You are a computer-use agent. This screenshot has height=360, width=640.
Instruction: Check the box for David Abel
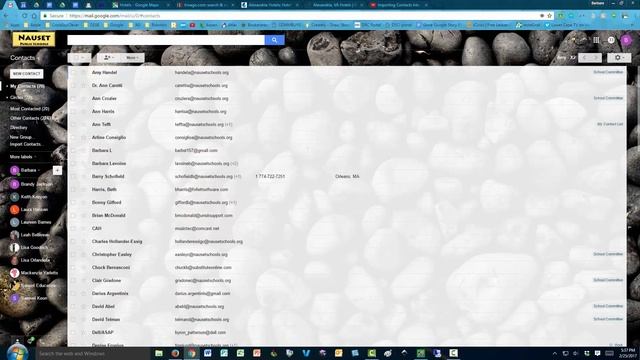point(73,307)
